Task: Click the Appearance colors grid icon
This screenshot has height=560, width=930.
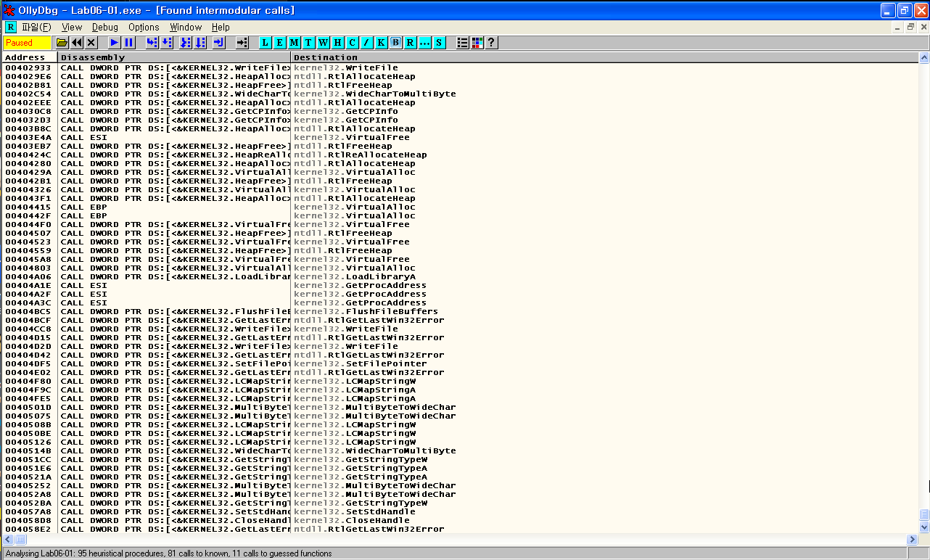Action: (x=477, y=43)
